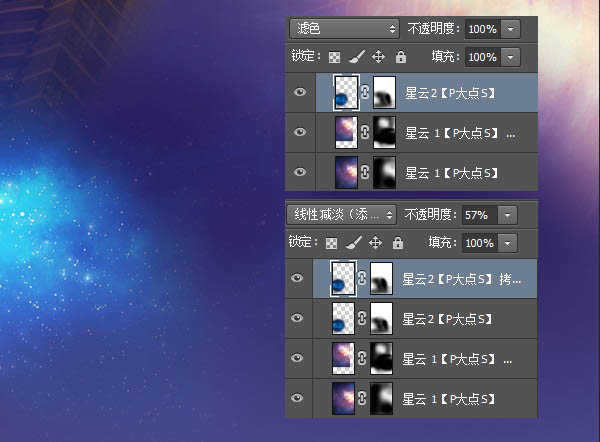Hide bottom 星云 1 layer in 滤色 panel
600x442 pixels.
300,172
